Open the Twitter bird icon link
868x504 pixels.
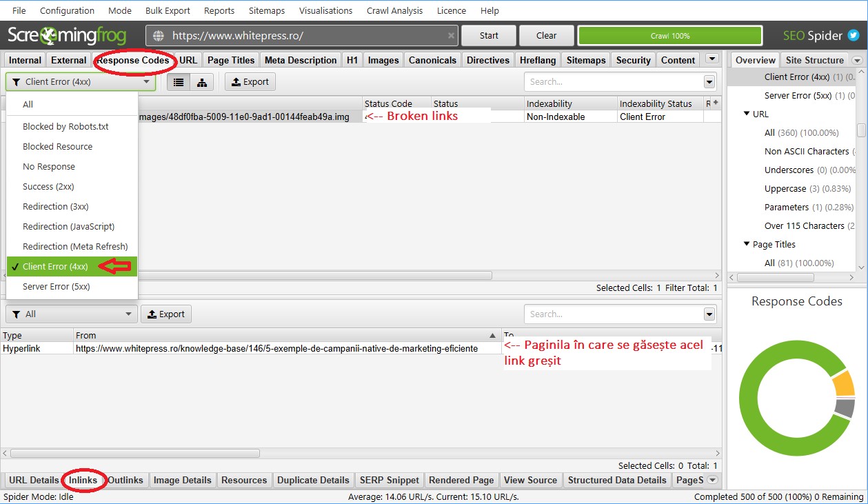click(854, 36)
